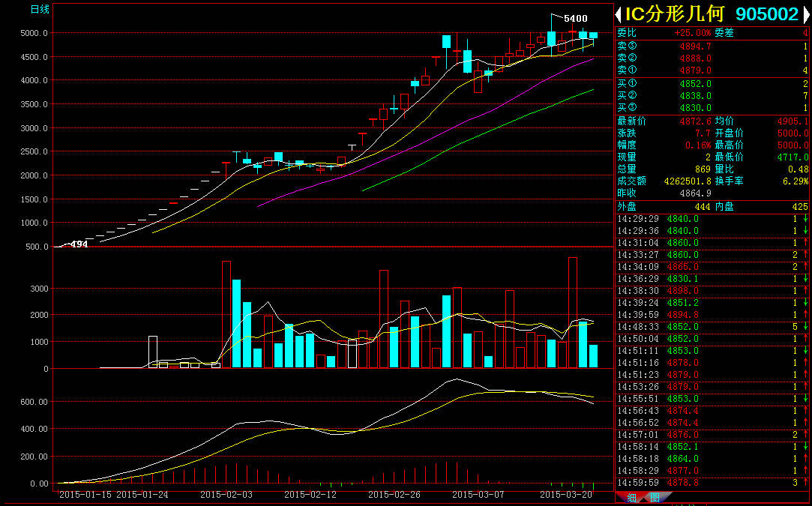Click the 买② bid row at 4838.0
The height and width of the screenshot is (506, 812).
tap(712, 96)
